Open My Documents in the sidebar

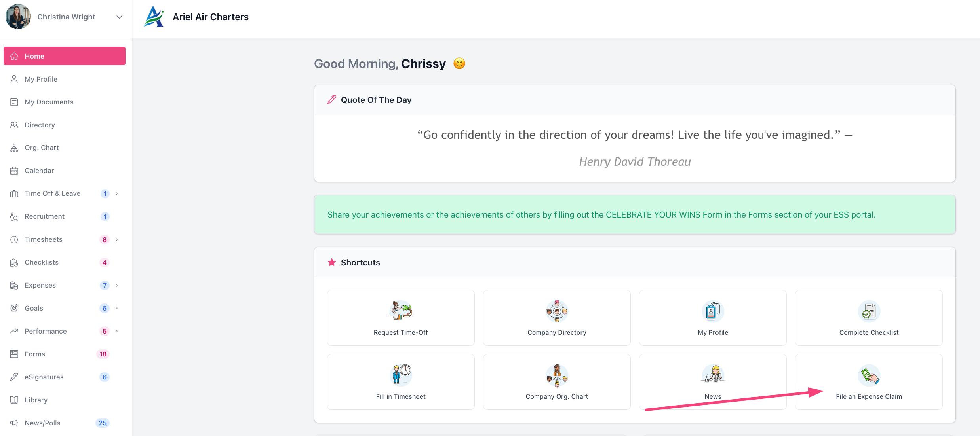coord(49,102)
